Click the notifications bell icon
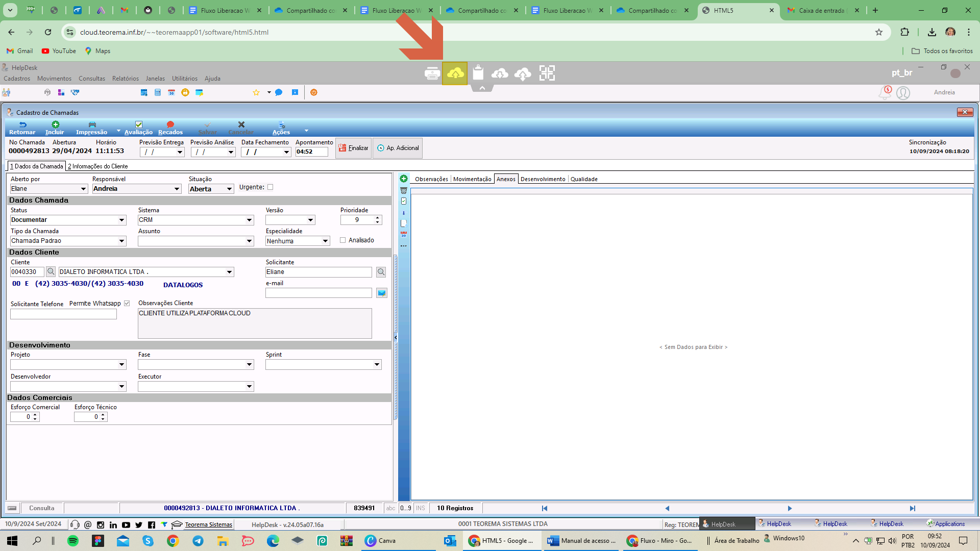The image size is (980, 551). (884, 93)
